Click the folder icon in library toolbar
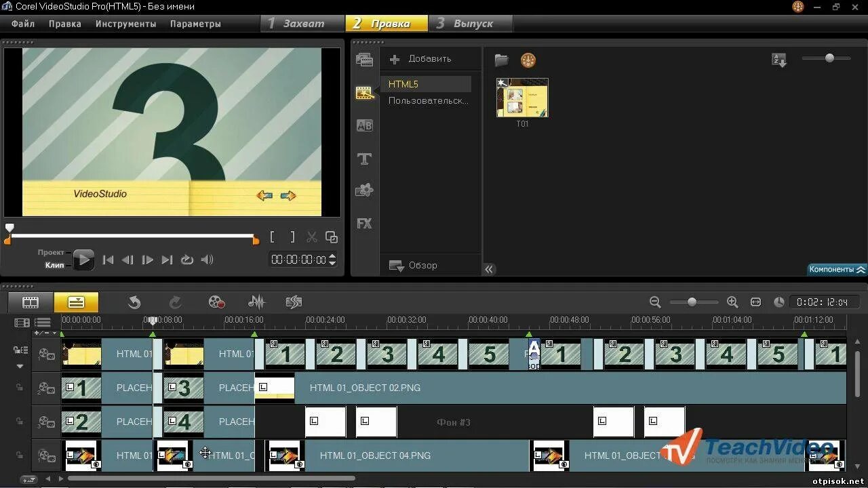Image resolution: width=868 pixels, height=488 pixels. 502,60
